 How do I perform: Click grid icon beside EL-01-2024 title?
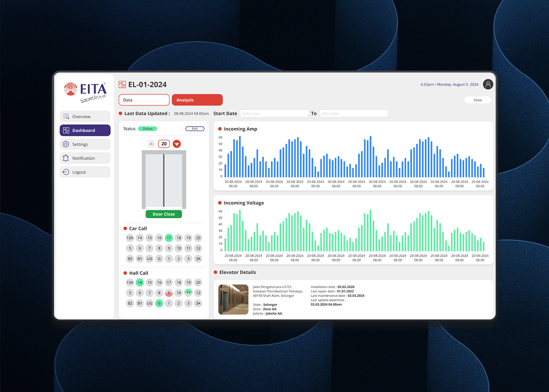(122, 85)
